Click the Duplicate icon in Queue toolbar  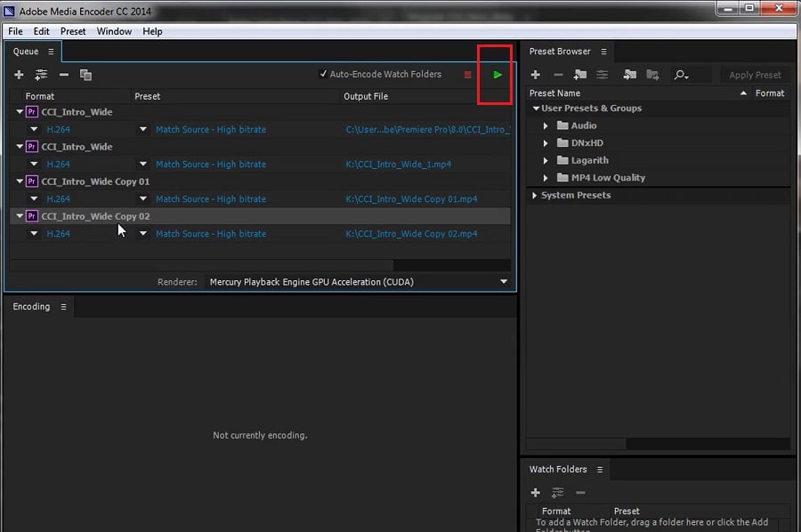[85, 75]
